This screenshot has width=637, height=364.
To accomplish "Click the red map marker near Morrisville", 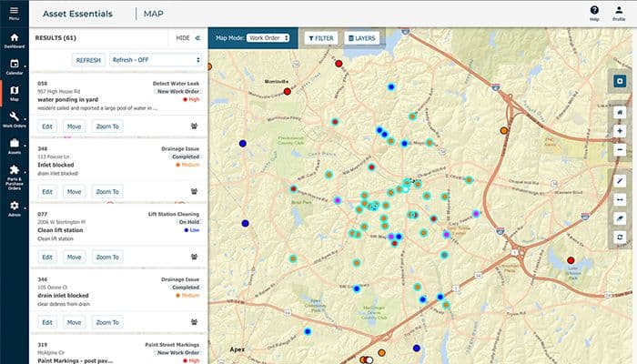I will tap(288, 91).
